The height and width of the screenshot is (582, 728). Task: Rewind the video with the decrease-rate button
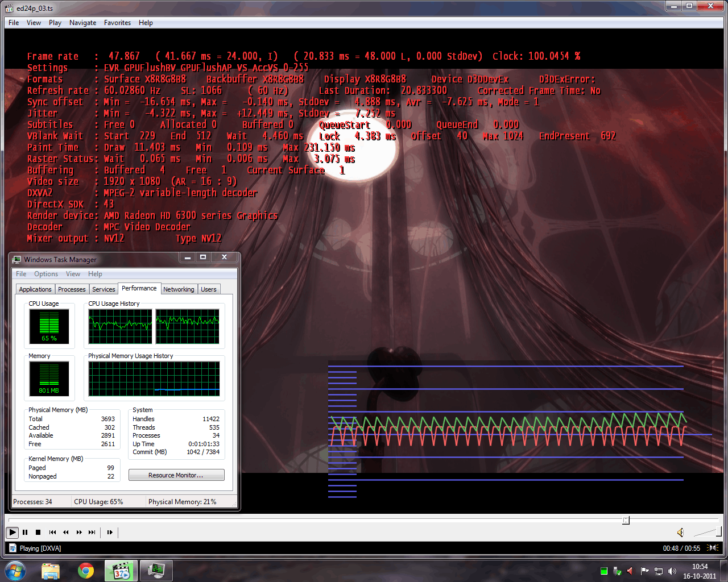tap(66, 533)
